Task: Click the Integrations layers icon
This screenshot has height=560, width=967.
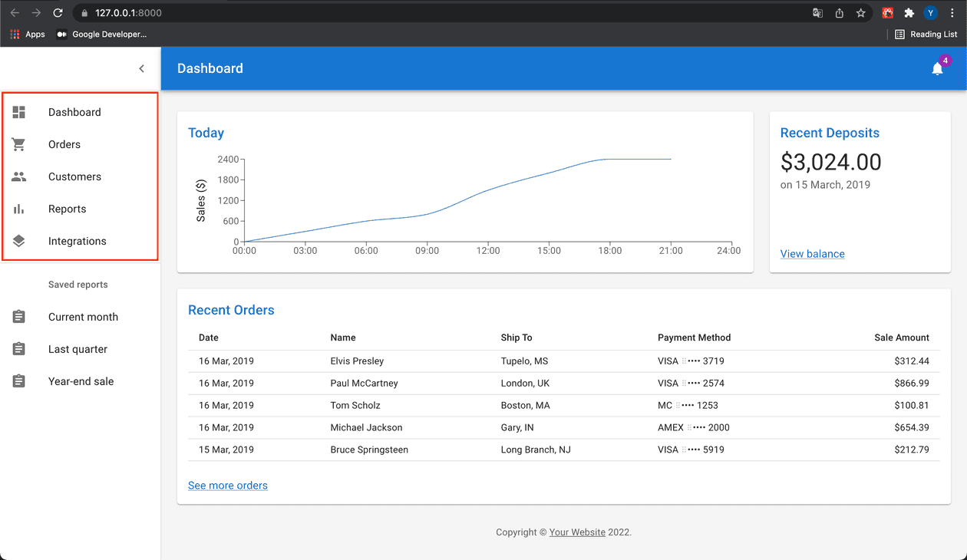Action: [x=18, y=241]
